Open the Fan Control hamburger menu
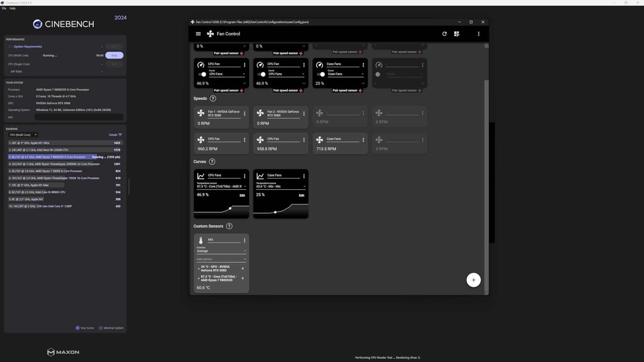 tap(198, 34)
